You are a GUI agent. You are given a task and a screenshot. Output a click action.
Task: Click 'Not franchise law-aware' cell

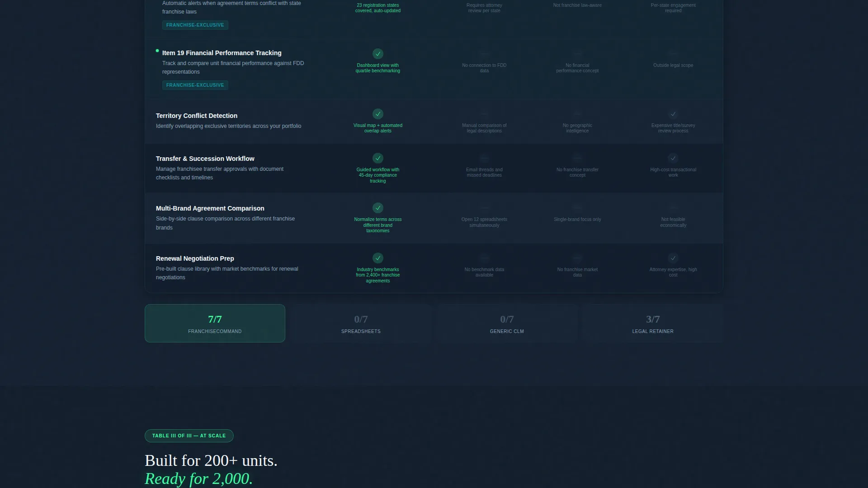(x=577, y=5)
